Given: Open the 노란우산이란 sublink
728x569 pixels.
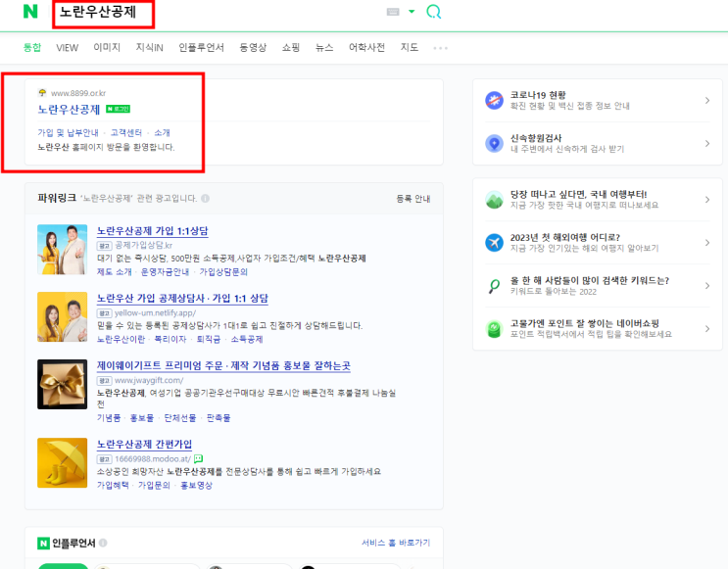Looking at the screenshot, I should [121, 339].
